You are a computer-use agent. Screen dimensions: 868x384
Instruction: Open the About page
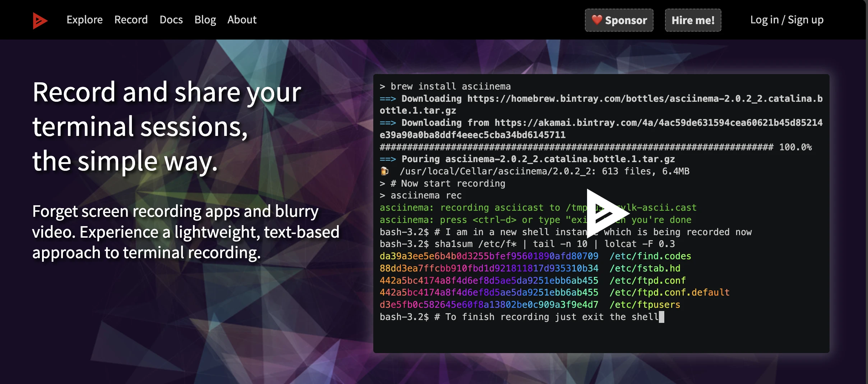(242, 20)
